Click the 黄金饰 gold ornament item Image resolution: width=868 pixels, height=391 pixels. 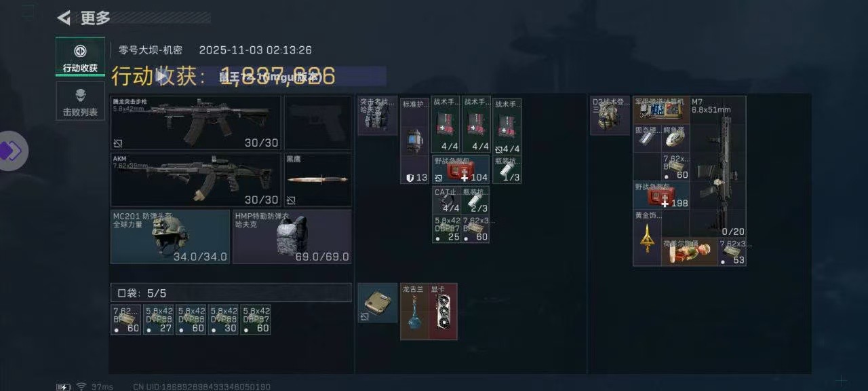(647, 238)
